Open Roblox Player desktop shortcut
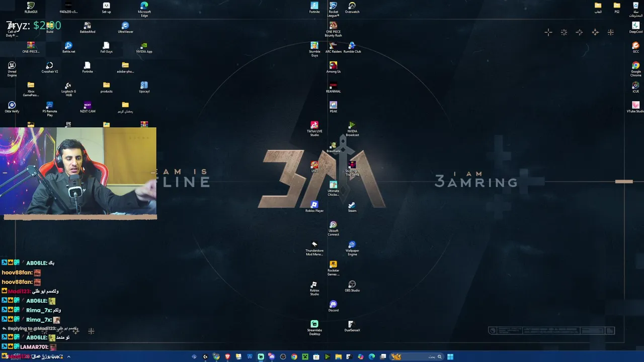The image size is (644, 362). point(314,207)
